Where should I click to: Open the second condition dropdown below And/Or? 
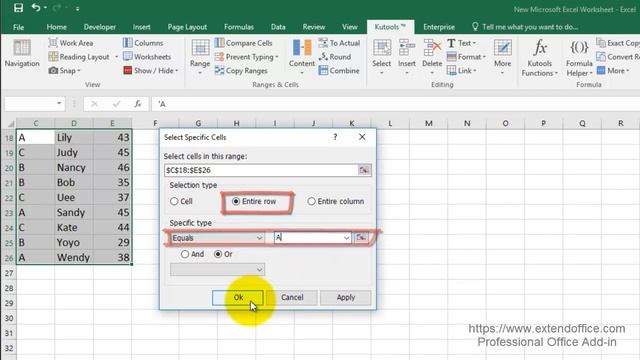(218, 269)
